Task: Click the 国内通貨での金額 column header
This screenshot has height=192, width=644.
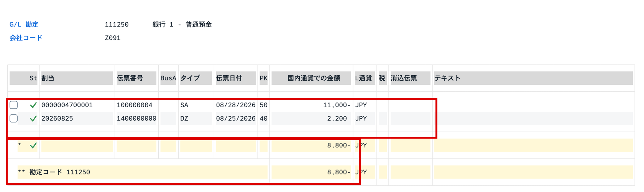Action: click(311, 78)
